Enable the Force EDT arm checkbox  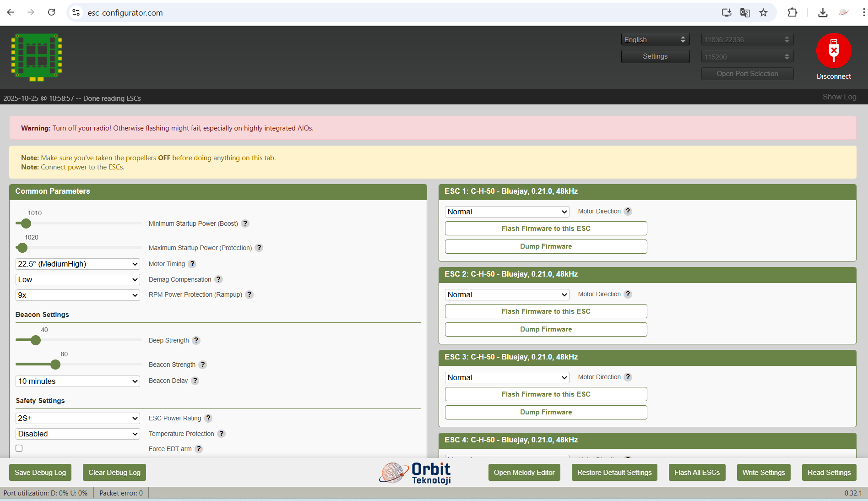point(19,448)
